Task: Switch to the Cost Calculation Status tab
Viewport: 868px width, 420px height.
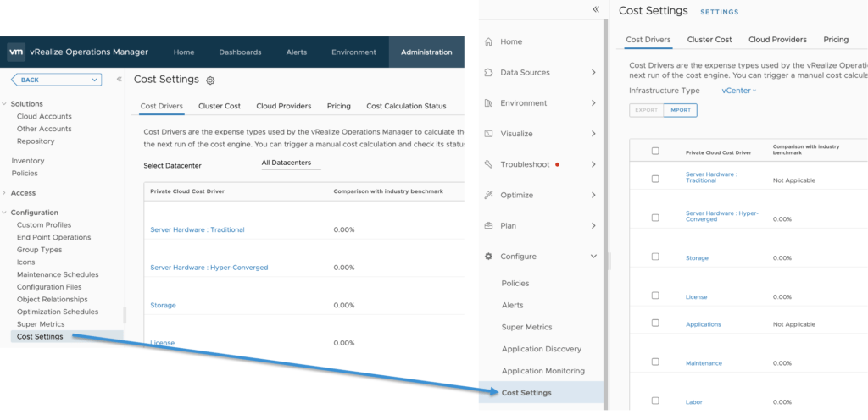Action: pos(406,106)
